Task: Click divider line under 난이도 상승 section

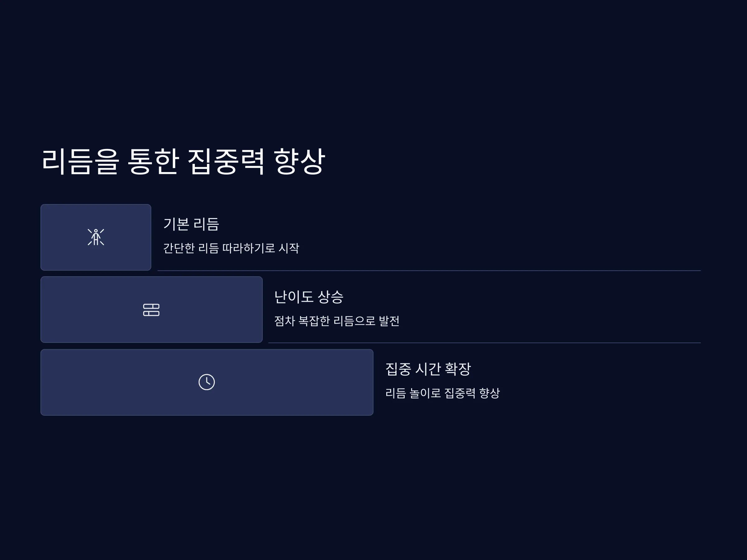Action: 484,343
